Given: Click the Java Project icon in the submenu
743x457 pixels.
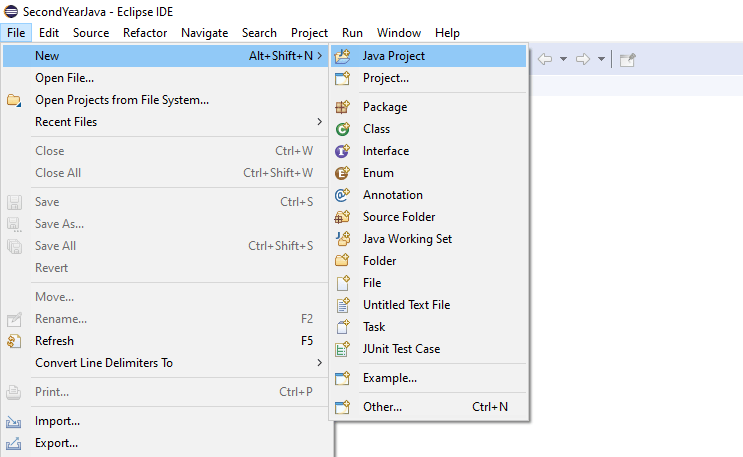Looking at the screenshot, I should [343, 56].
